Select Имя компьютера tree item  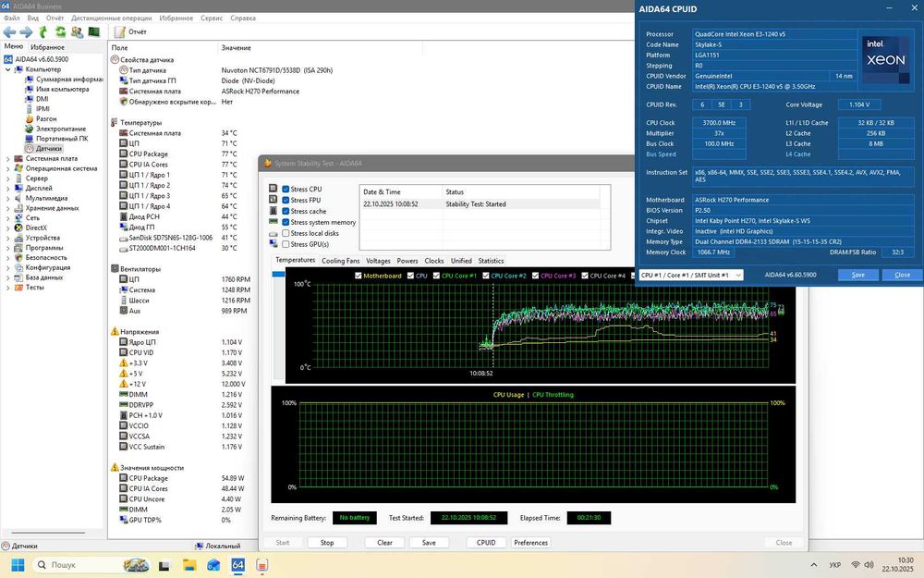click(x=63, y=89)
